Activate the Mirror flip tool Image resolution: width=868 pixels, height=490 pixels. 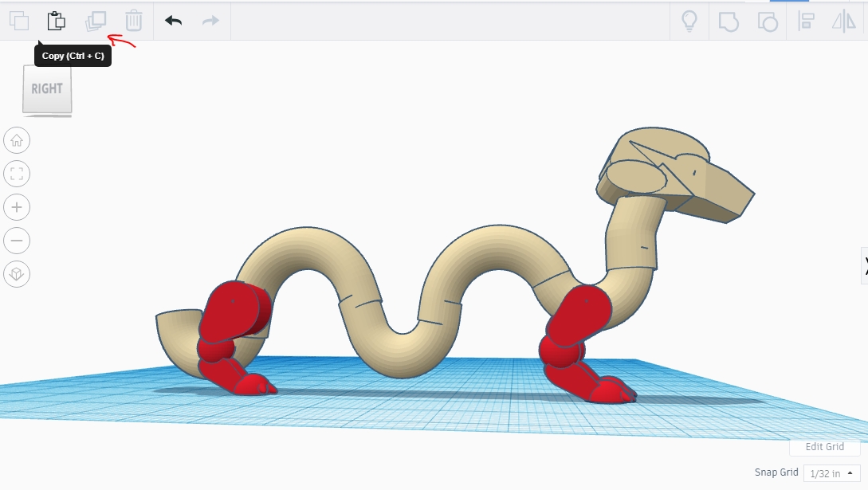tap(844, 21)
